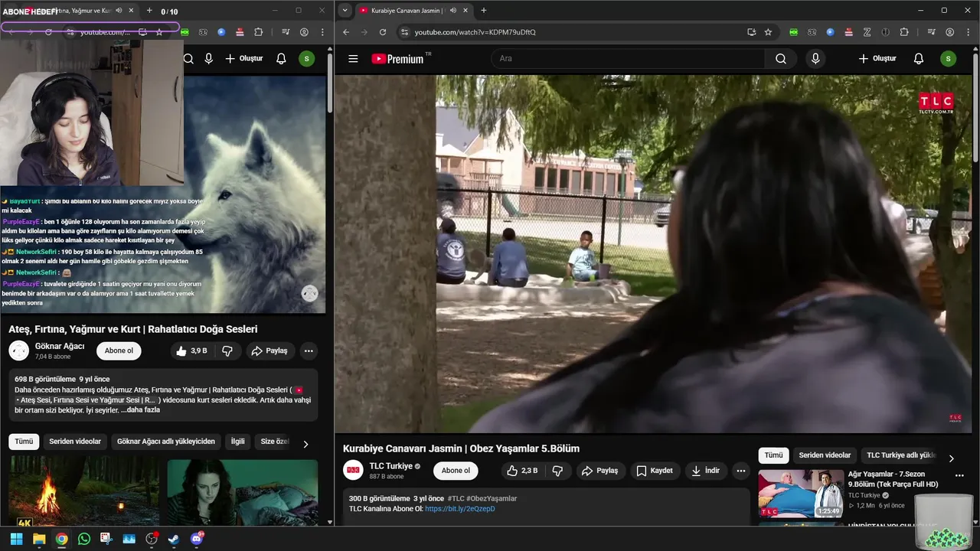Click microphone icon in left YouTube window
Screen dimensions: 980x551
click(x=208, y=59)
